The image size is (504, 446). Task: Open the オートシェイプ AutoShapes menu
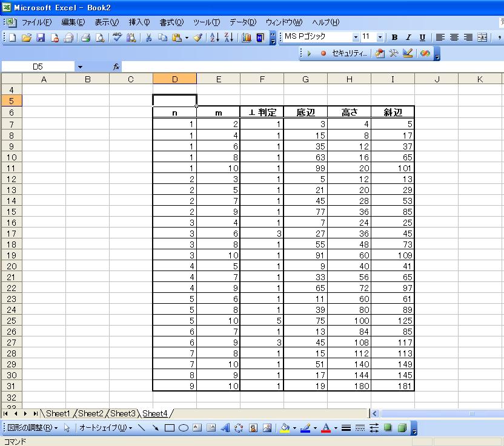[x=106, y=428]
